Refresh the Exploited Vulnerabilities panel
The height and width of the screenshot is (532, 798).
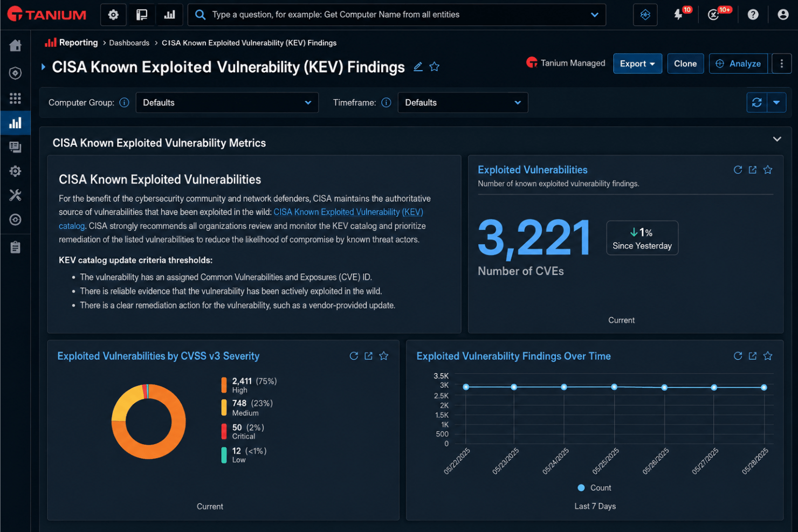pyautogui.click(x=738, y=170)
